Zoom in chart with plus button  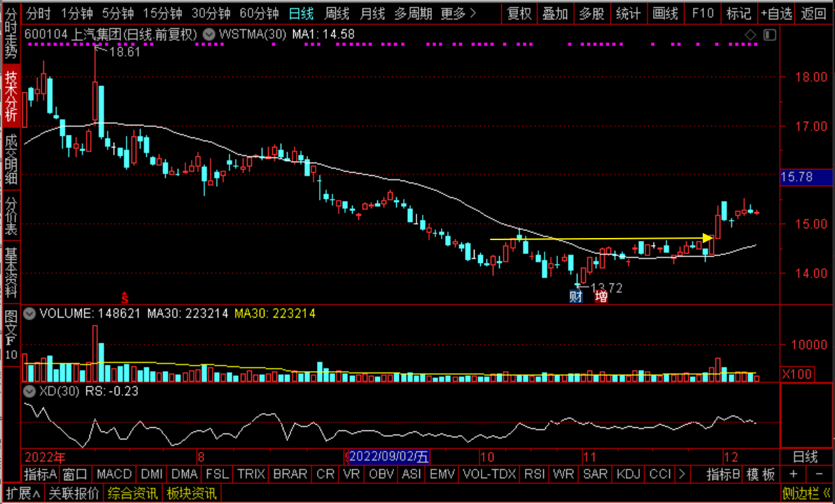click(794, 474)
